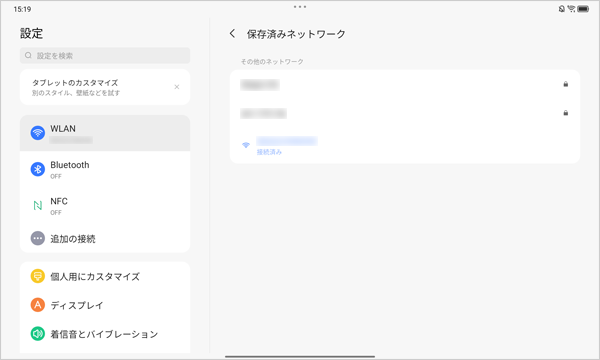The height and width of the screenshot is (360, 600).
Task: Open the Bluetooth settings icon
Action: [38, 169]
